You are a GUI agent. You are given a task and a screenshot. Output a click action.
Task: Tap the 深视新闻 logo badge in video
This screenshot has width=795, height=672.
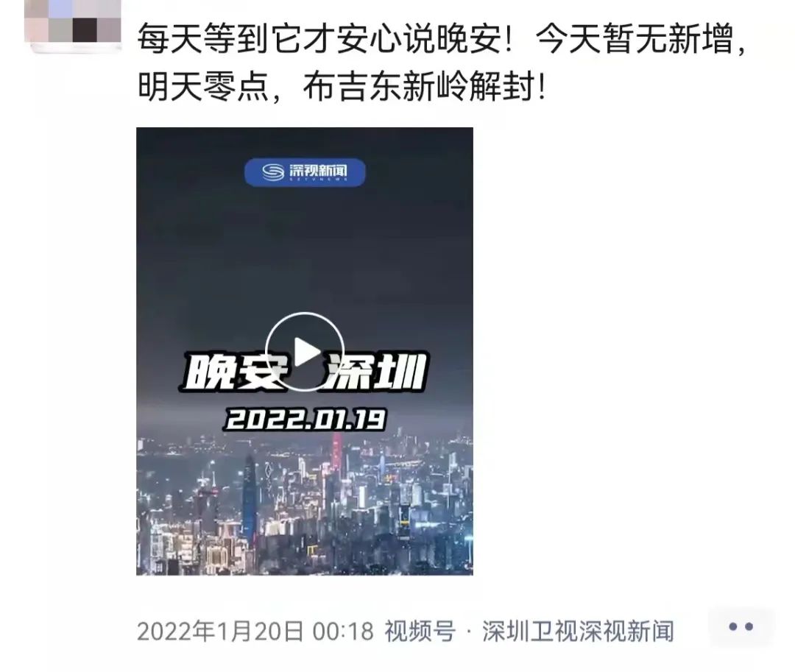click(x=305, y=172)
